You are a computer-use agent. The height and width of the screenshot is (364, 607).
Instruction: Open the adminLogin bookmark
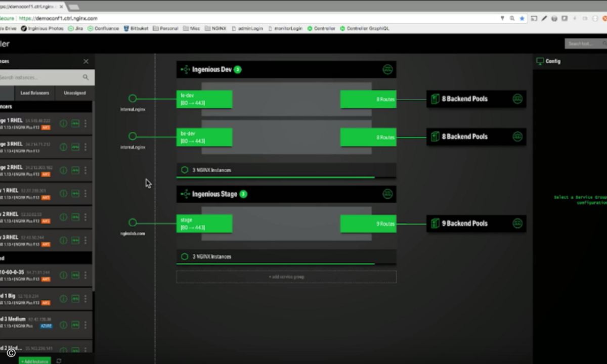pyautogui.click(x=247, y=28)
